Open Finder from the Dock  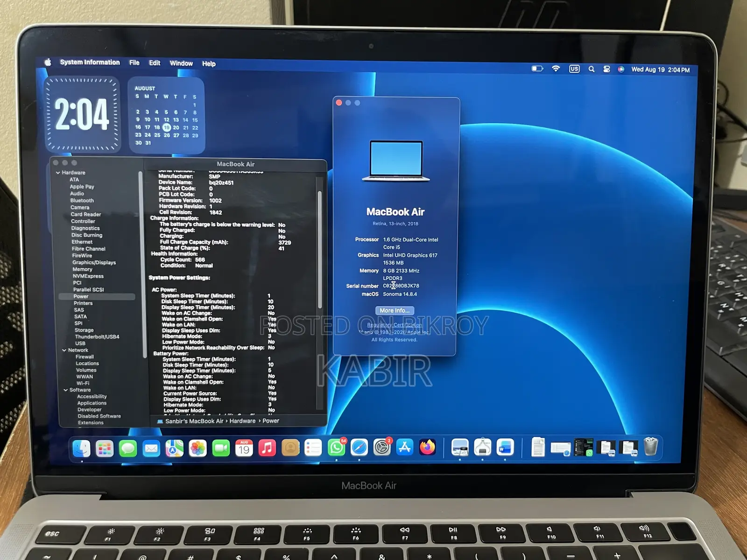click(x=82, y=448)
